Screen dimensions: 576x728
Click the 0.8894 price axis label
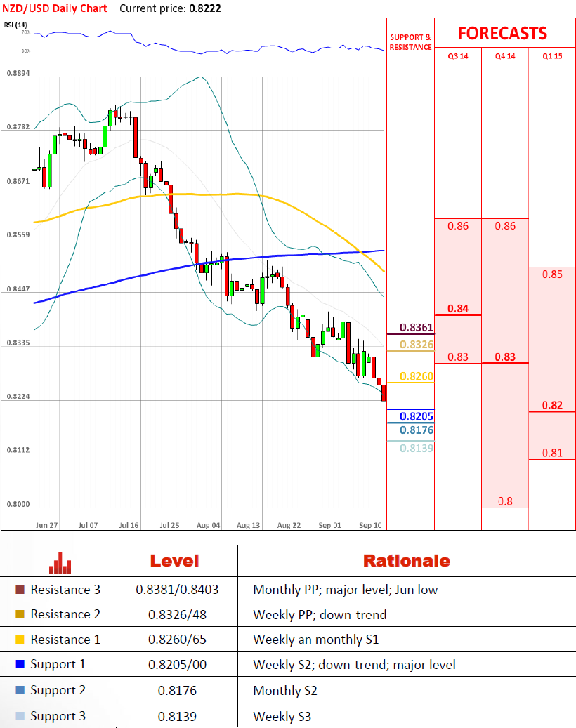[18, 73]
